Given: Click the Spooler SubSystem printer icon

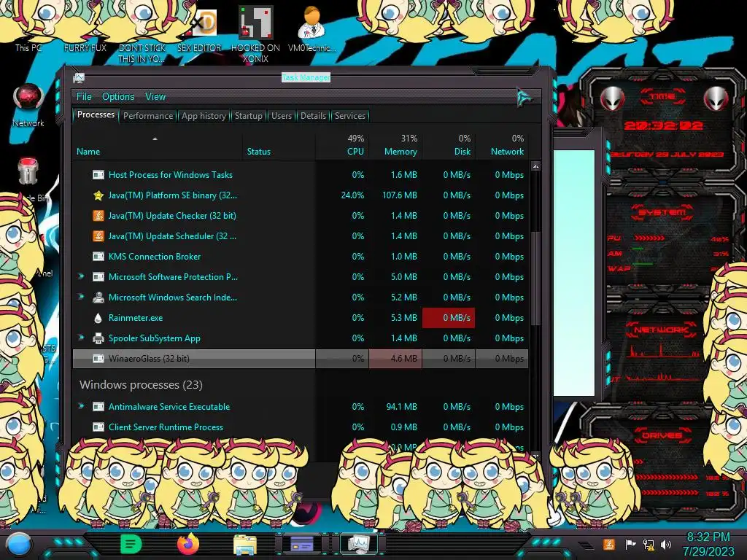Looking at the screenshot, I should point(98,338).
